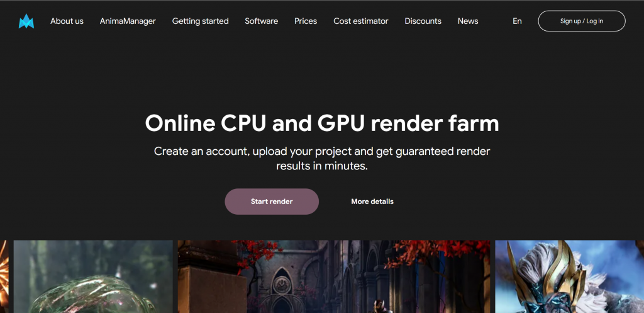Open the About us menu item
Image resolution: width=644 pixels, height=313 pixels.
tap(67, 21)
